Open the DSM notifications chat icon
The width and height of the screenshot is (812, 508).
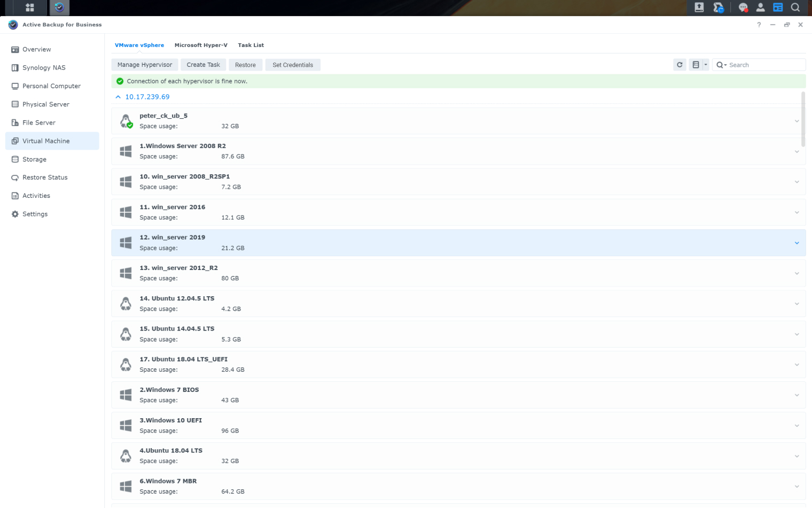pos(743,7)
